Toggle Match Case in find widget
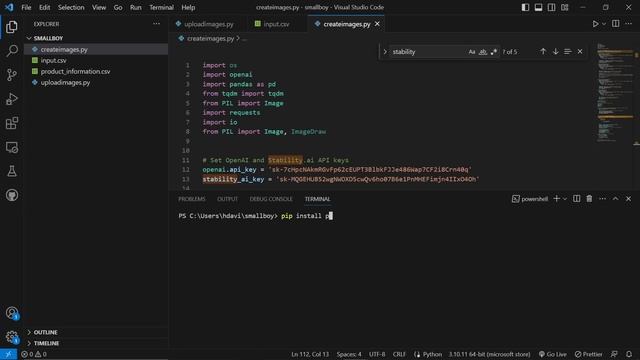 (x=472, y=52)
